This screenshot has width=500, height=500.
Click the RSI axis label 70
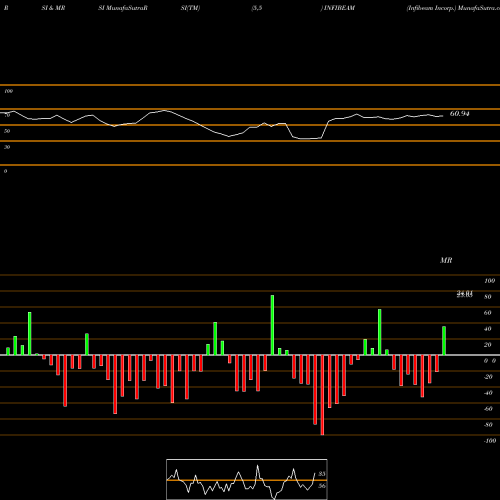coord(7,115)
